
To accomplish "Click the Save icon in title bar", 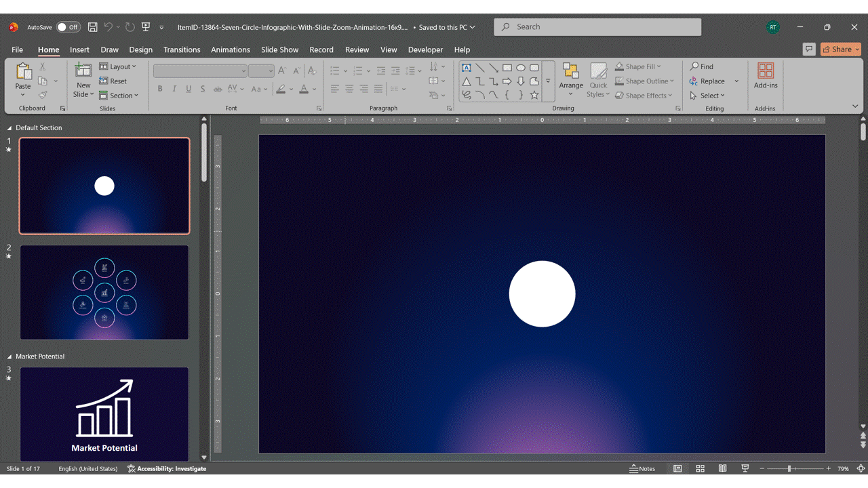I will [x=92, y=27].
